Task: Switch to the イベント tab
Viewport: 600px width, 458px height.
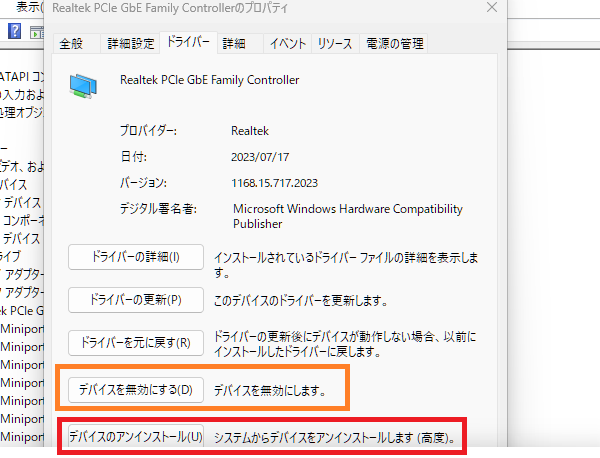Action: coord(288,44)
